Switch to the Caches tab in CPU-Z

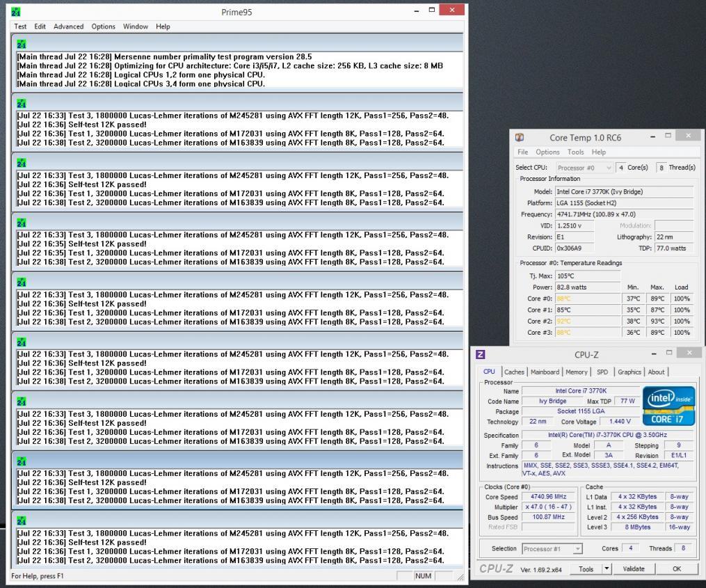click(x=514, y=372)
